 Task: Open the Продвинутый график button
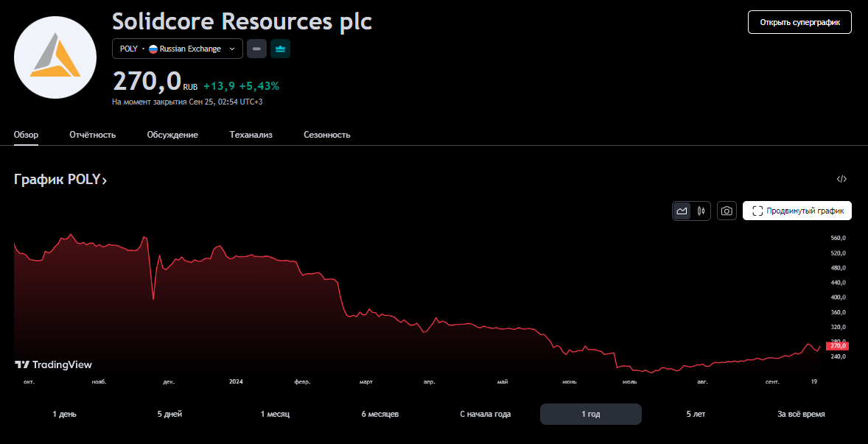[797, 211]
